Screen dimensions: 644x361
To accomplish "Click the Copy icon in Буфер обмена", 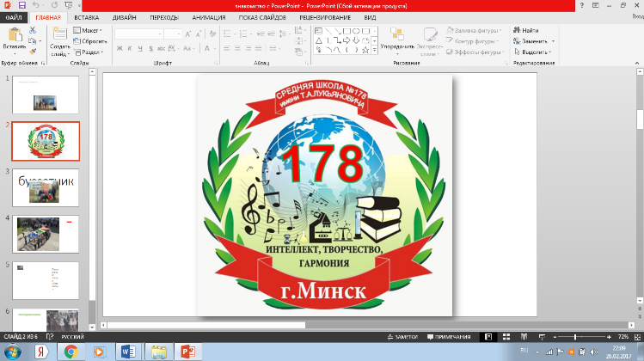I will coord(33,41).
